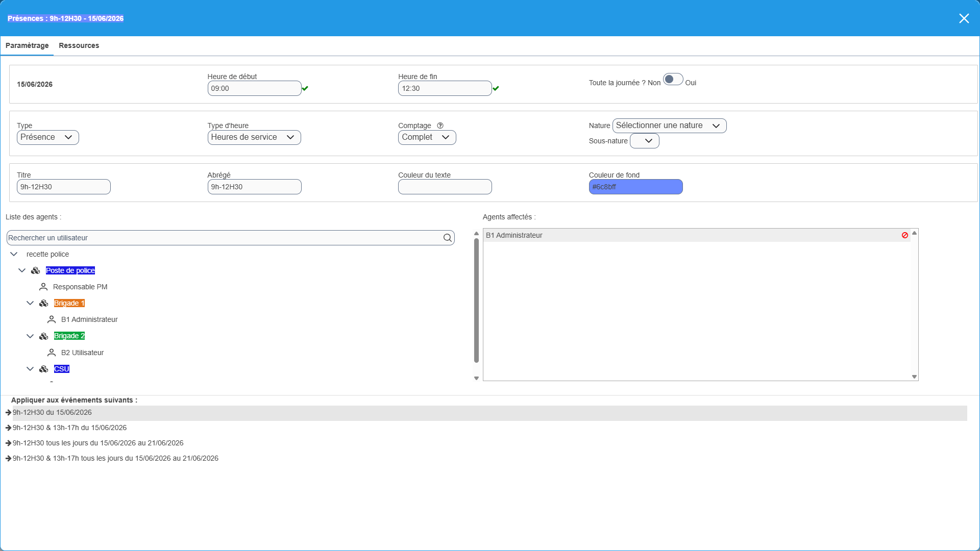Click the user icon beside B1 Administrateur in tree

tap(52, 319)
